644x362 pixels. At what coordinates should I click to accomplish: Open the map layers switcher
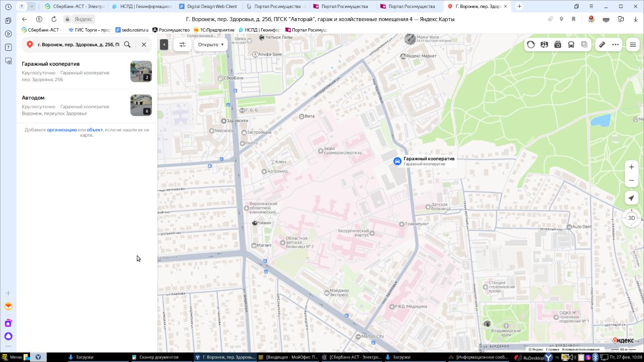click(x=585, y=44)
